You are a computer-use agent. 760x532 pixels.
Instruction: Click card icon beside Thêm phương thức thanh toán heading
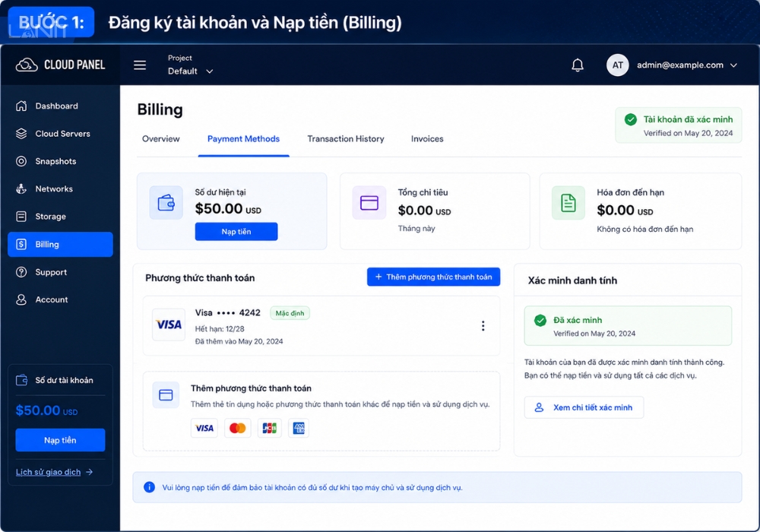[x=166, y=395]
